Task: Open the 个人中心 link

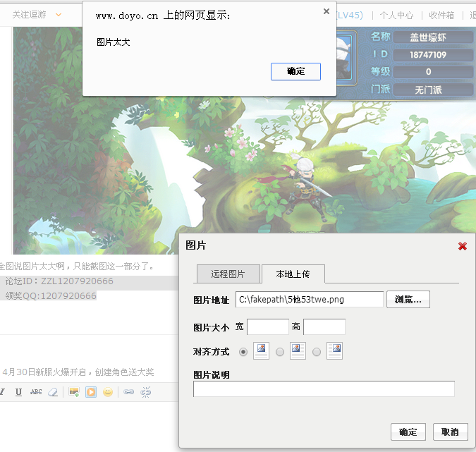Action: (x=396, y=16)
